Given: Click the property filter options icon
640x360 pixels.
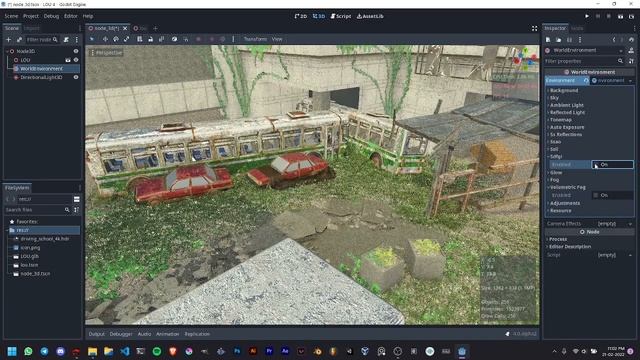Looking at the screenshot, I should pos(631,61).
